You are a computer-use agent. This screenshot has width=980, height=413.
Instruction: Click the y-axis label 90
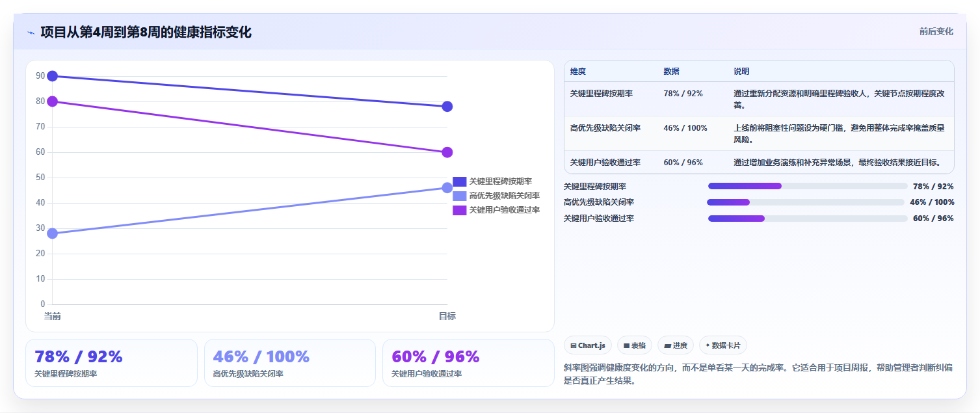40,76
